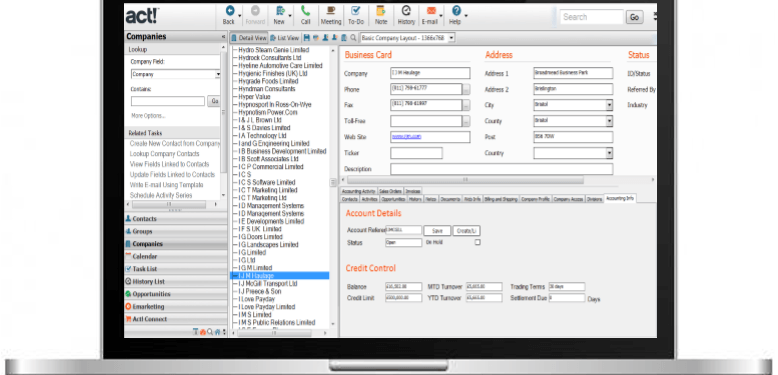
Task: Open the Task List navigation section
Action: (175, 269)
